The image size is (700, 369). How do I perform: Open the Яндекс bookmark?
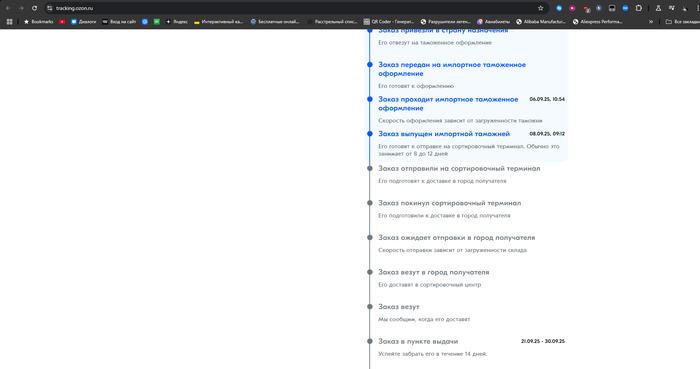pyautogui.click(x=176, y=21)
